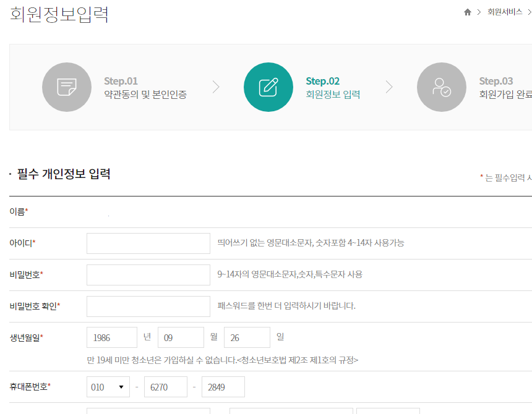Viewport: 532px width, 414px height.
Task: Click the birth month field showing 09
Action: [x=181, y=337]
